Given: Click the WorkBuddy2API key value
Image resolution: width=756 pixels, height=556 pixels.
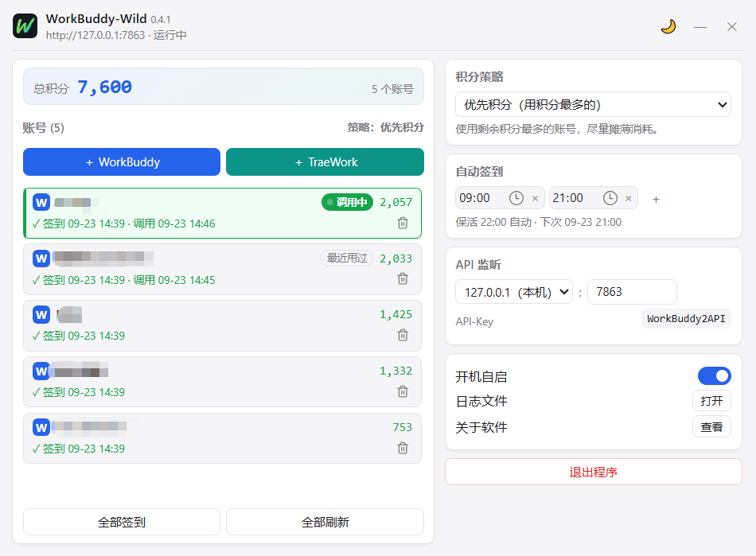Looking at the screenshot, I should coord(686,318).
